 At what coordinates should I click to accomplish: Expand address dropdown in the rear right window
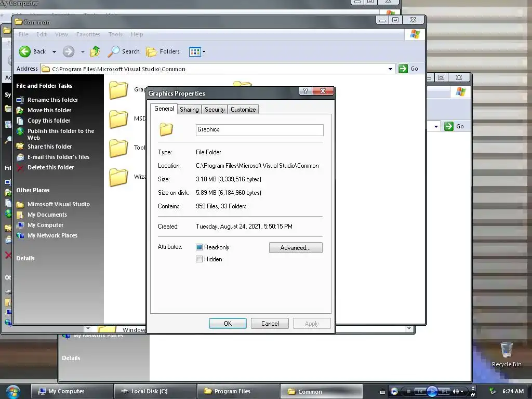(436, 127)
